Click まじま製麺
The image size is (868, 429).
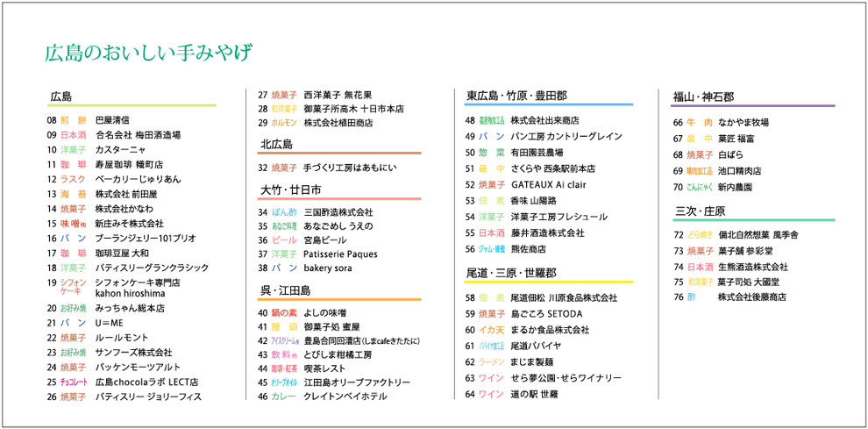pos(532,362)
